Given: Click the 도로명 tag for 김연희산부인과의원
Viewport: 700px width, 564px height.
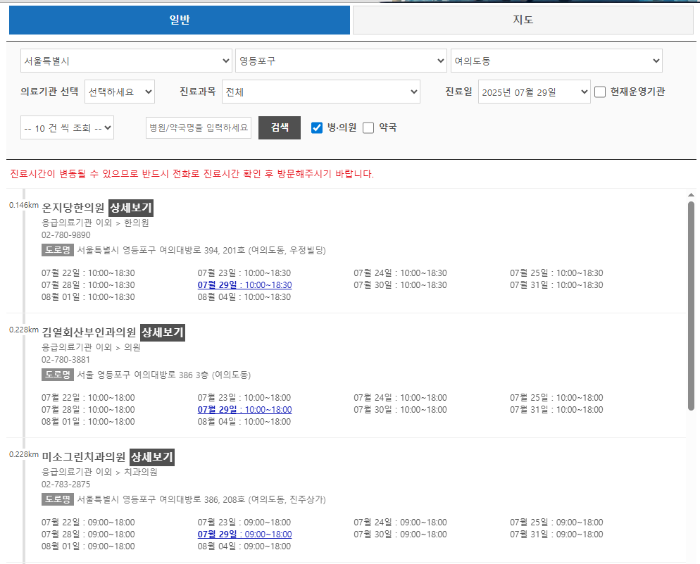Looking at the screenshot, I should pos(58,374).
